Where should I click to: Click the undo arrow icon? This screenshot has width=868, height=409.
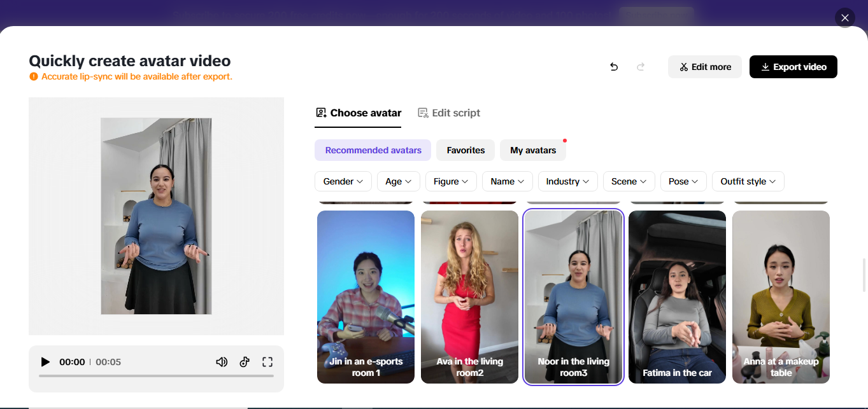click(613, 66)
